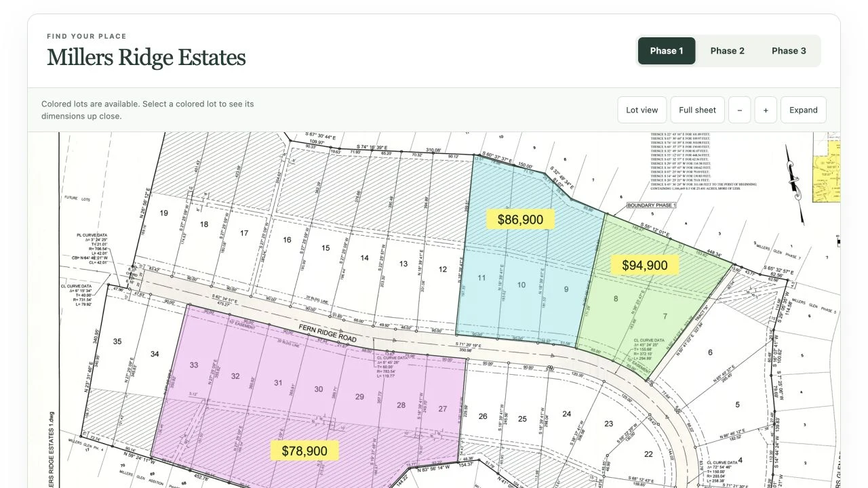This screenshot has height=488, width=868.
Task: Click lot number 19 on the map
Action: click(x=163, y=213)
